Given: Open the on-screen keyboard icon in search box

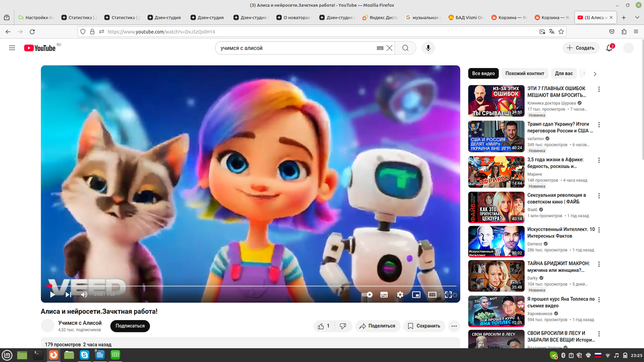Looking at the screenshot, I should 380,48.
